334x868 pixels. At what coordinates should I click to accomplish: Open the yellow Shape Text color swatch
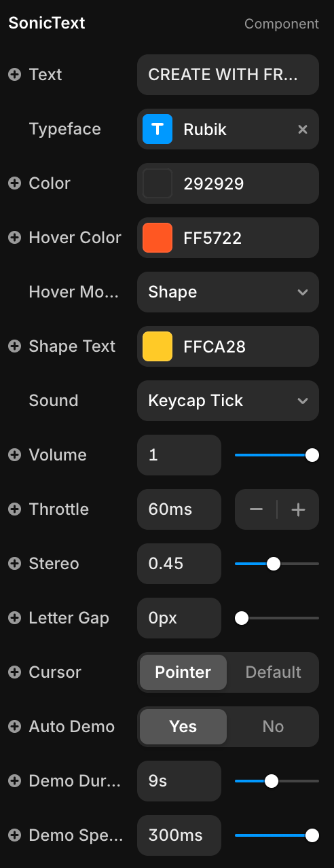tap(157, 346)
